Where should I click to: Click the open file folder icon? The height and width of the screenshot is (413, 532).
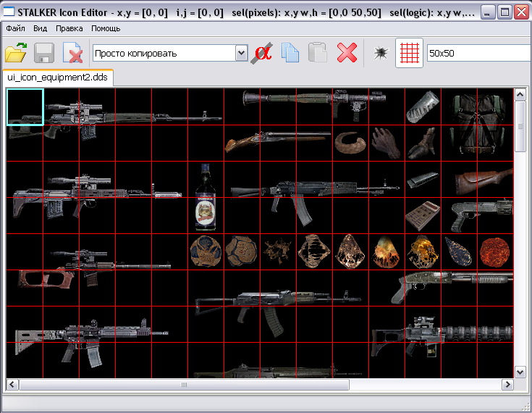tap(16, 53)
